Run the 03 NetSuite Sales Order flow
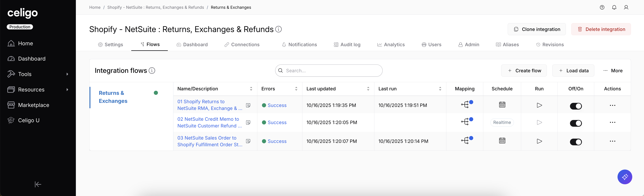Image resolution: width=644 pixels, height=196 pixels. coord(539,141)
